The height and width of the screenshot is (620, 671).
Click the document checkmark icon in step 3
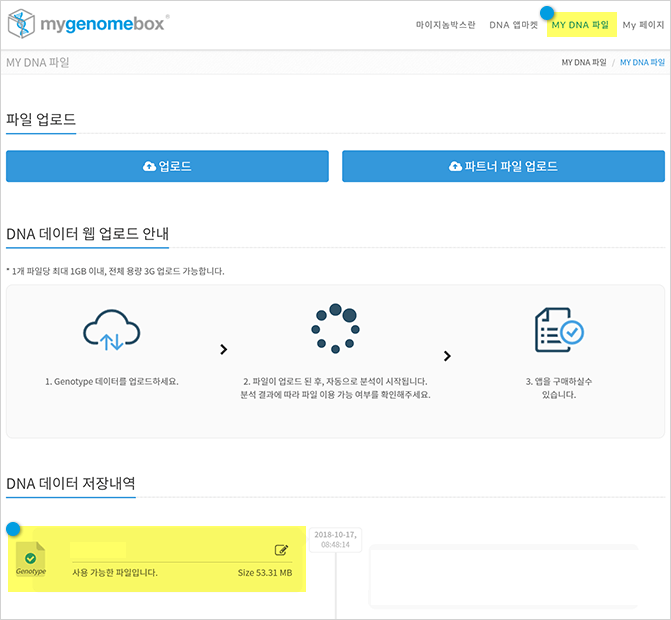point(558,329)
